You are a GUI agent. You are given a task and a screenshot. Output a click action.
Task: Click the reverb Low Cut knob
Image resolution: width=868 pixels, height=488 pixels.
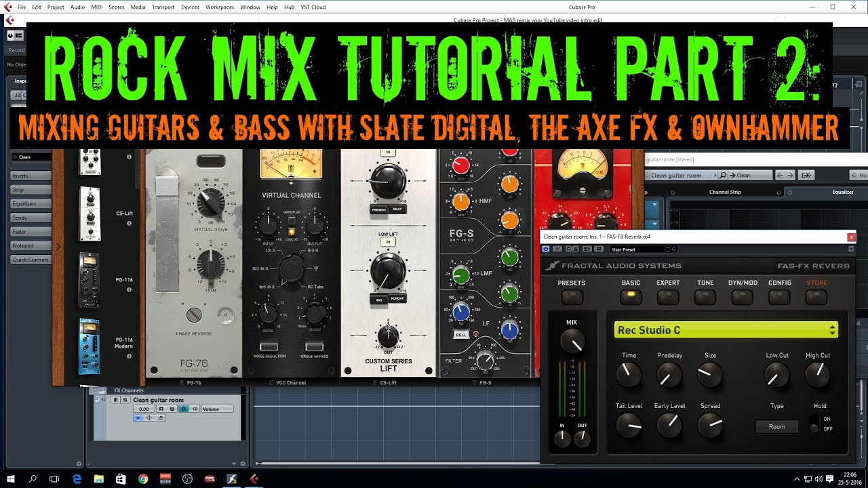coord(777,374)
